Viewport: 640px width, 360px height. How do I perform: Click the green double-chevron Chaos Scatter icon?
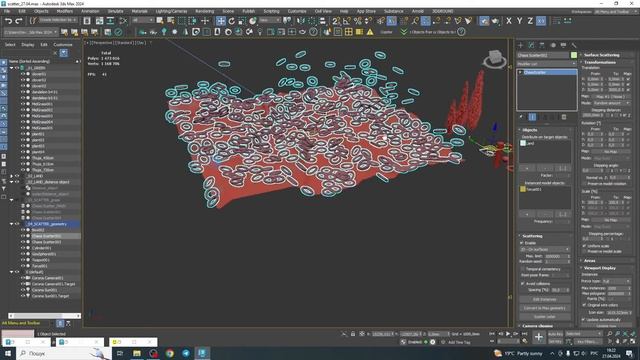click(x=403, y=32)
